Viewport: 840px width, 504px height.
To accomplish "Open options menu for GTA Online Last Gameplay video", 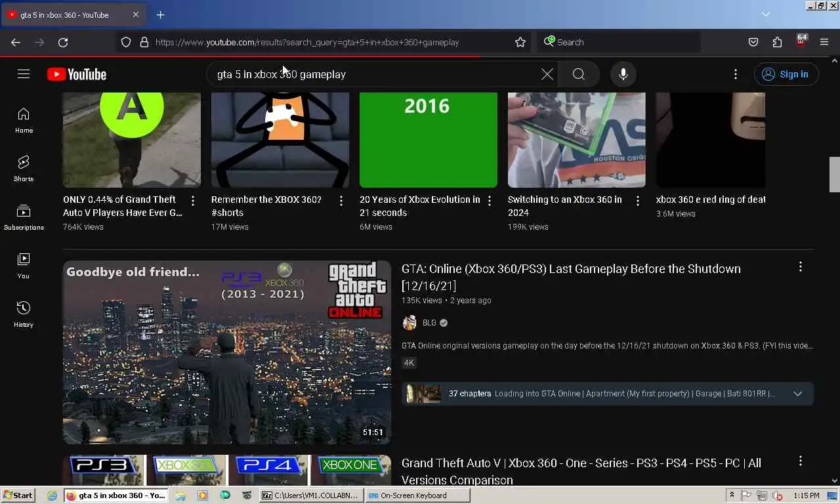I will (800, 266).
